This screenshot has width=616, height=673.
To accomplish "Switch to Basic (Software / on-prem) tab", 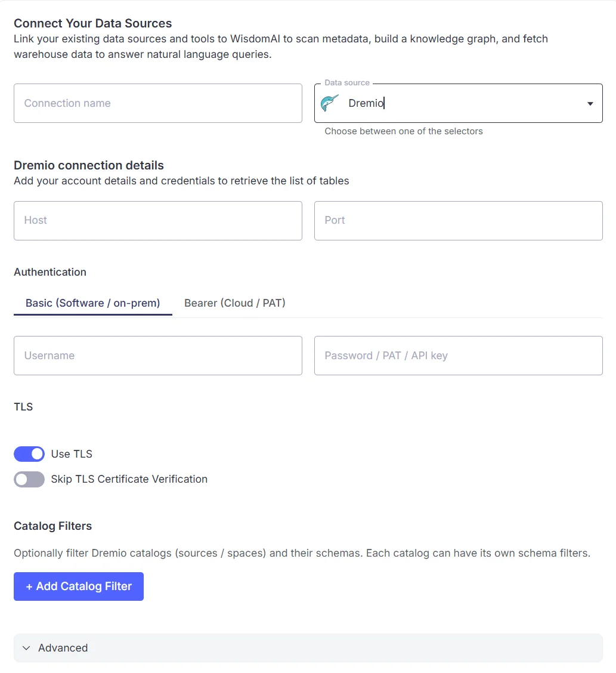I will coord(92,303).
